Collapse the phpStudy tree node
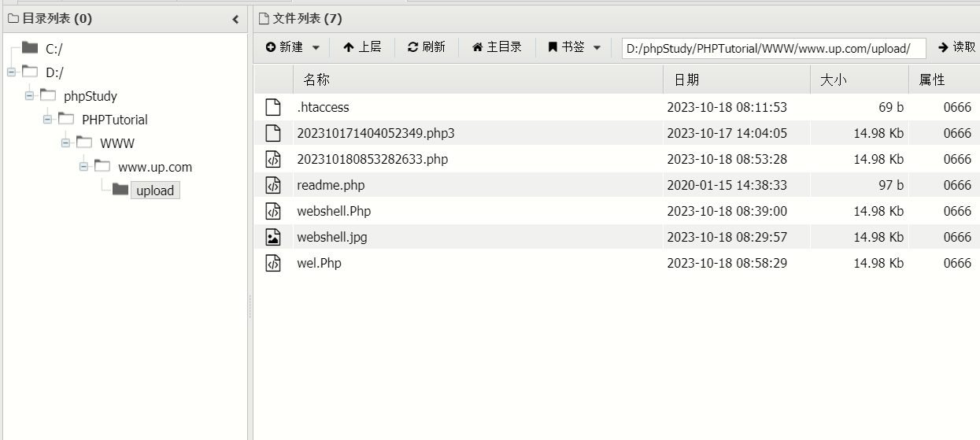980x440 pixels. point(29,96)
